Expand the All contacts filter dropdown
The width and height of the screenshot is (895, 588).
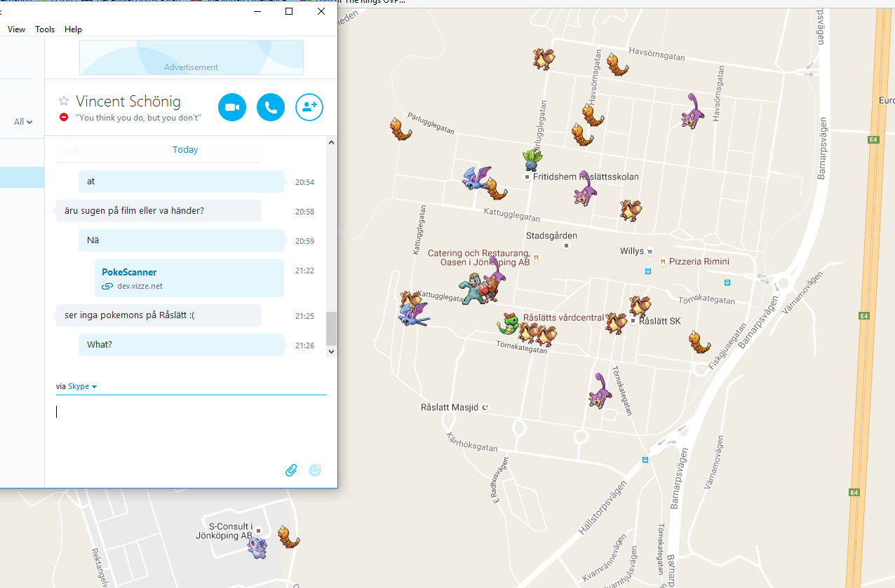(x=23, y=122)
